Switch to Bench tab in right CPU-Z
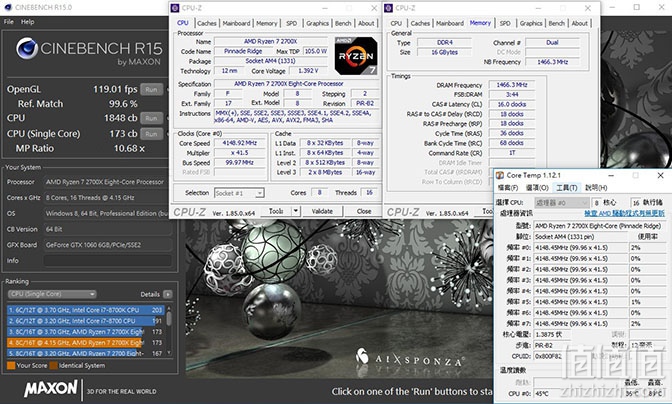The height and width of the screenshot is (404, 672). click(x=556, y=23)
